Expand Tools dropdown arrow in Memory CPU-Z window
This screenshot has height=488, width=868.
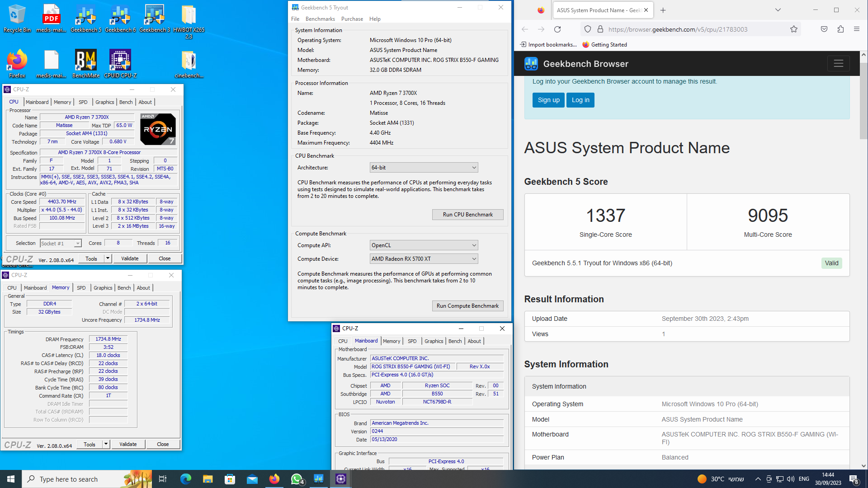pyautogui.click(x=106, y=444)
